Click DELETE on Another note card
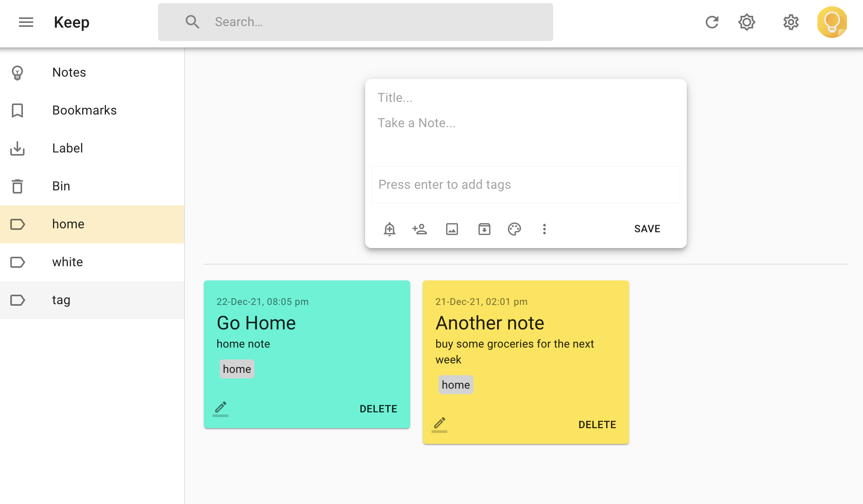 (x=597, y=424)
